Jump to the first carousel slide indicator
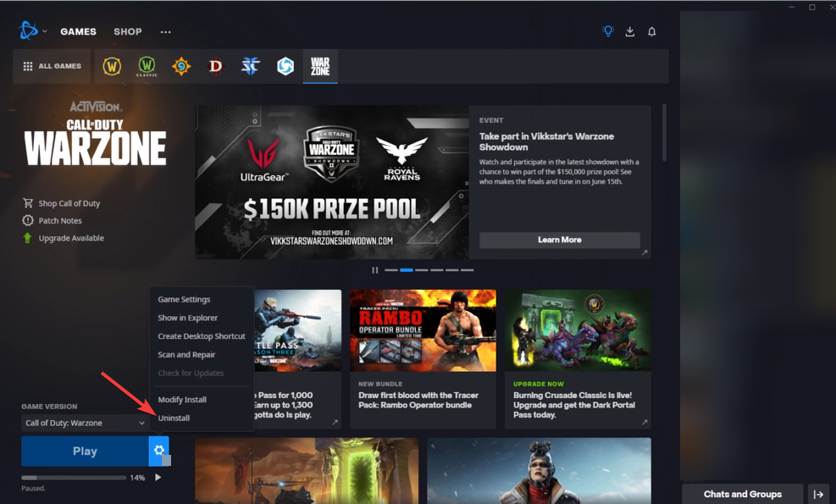Screen dimensions: 836x504 (391, 270)
